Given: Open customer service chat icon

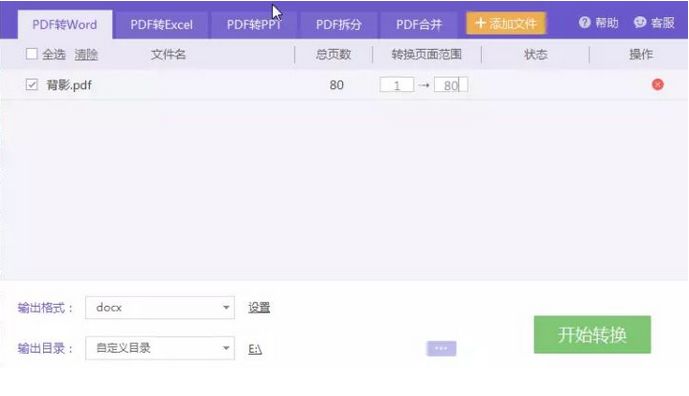Looking at the screenshot, I should (x=640, y=22).
